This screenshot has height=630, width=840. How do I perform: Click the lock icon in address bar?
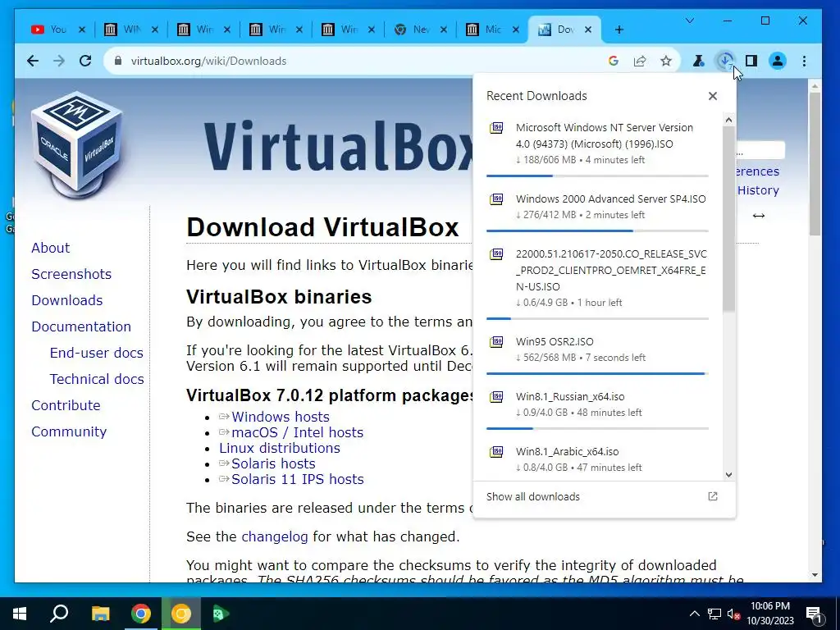[x=118, y=61]
